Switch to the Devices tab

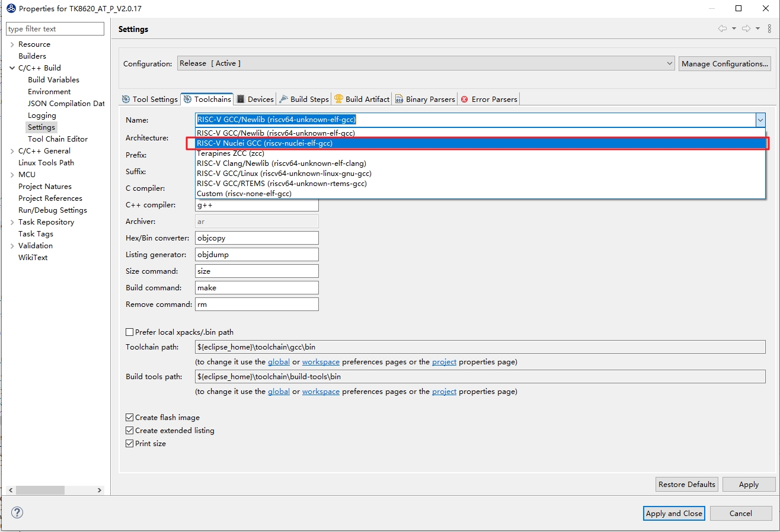coord(255,99)
